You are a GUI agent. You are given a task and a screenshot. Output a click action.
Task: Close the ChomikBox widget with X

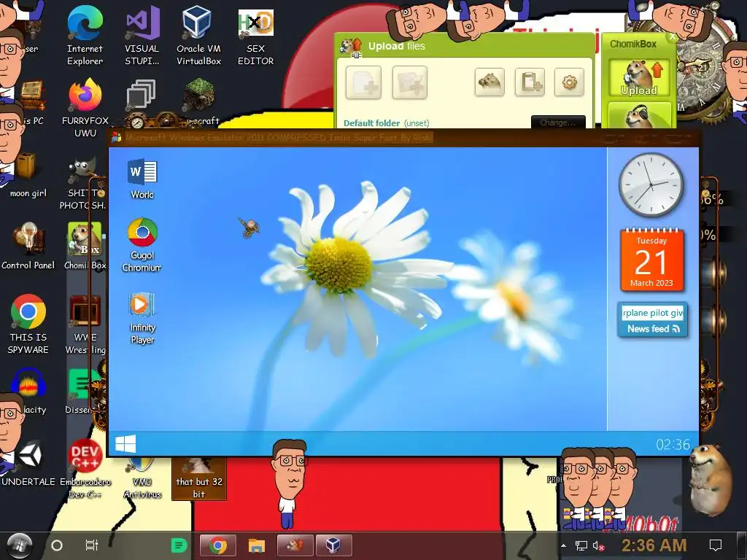(672, 36)
